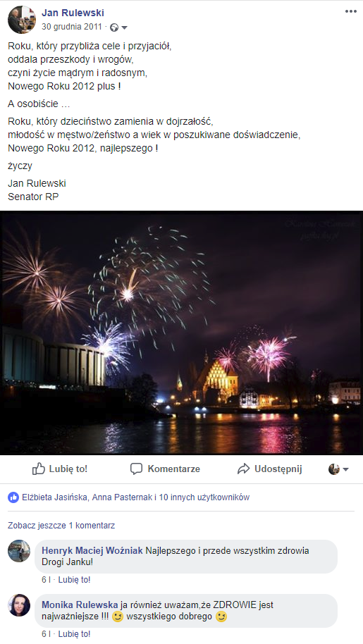Expand Zobacz jeszcze 1 komentarz

pos(61,526)
